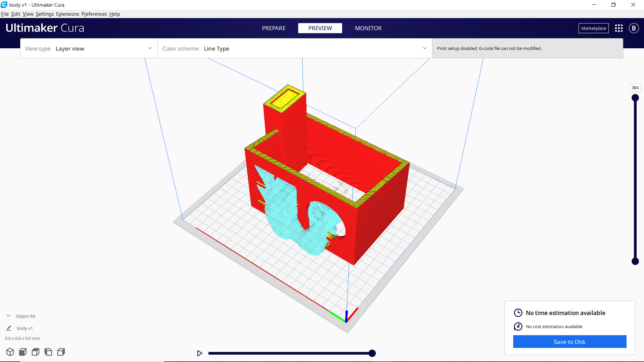Click the bottom handle of layer slider
Screen dimensions: 644x362
point(635,261)
